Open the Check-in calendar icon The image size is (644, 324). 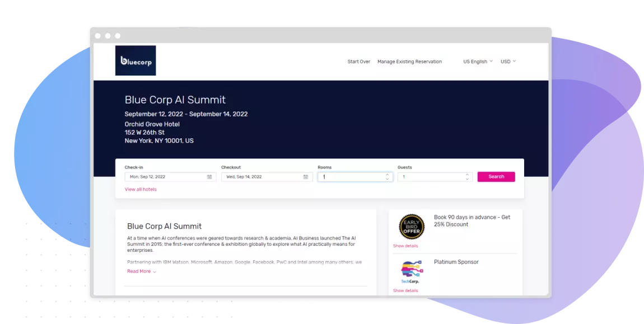point(210,176)
